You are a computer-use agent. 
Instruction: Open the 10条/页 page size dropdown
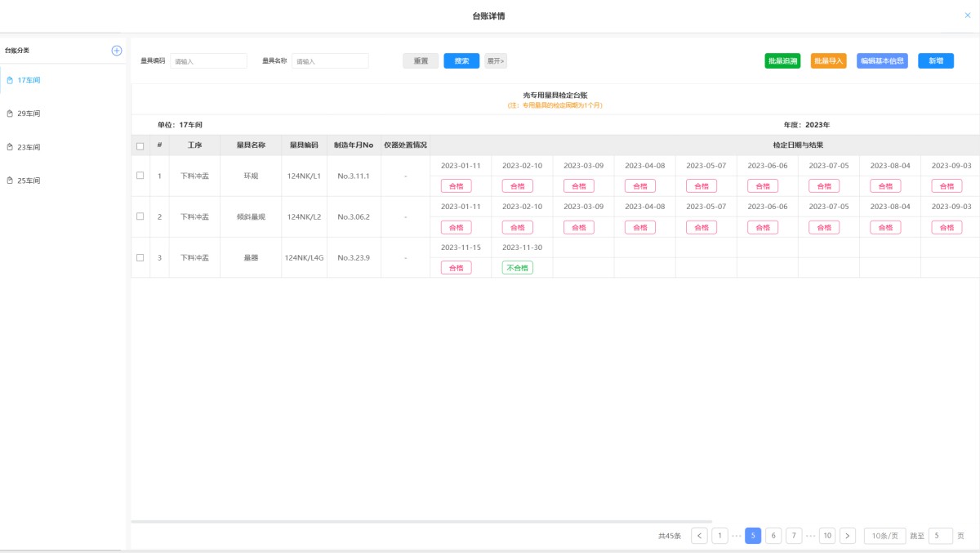pyautogui.click(x=884, y=536)
